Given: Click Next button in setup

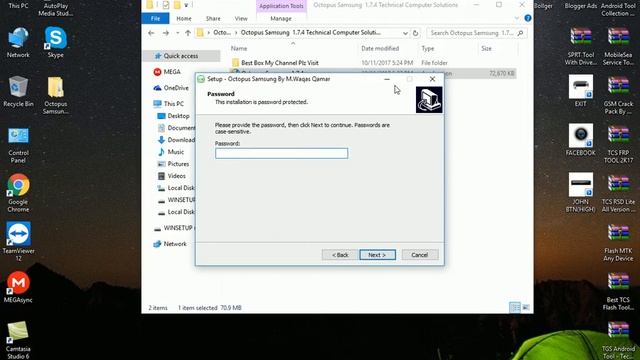Looking at the screenshot, I should [x=378, y=255].
